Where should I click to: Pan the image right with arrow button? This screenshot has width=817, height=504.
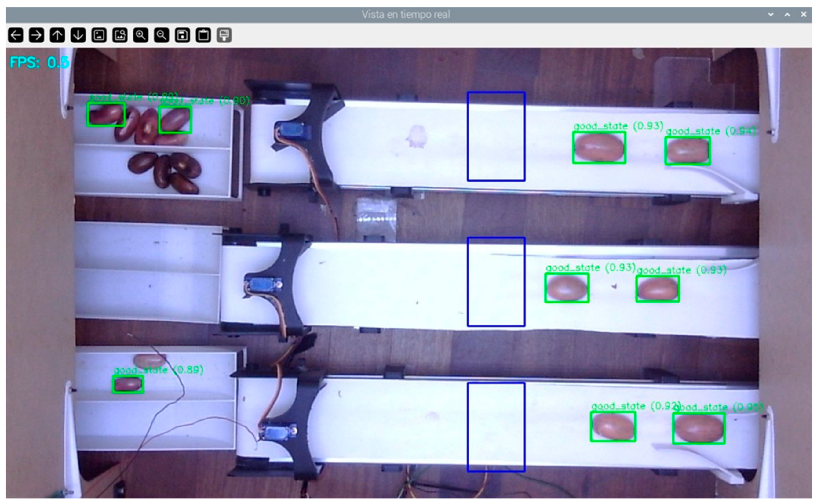(x=36, y=35)
